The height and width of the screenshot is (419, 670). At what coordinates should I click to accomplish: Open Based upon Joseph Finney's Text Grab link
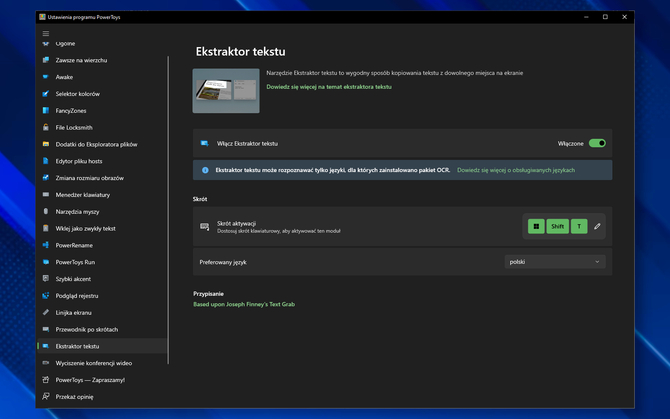[x=244, y=304]
